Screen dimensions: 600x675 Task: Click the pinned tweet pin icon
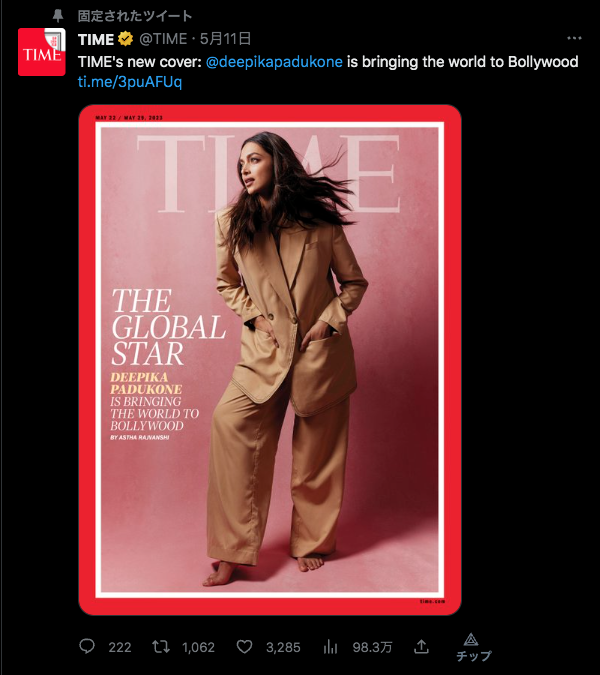point(58,16)
